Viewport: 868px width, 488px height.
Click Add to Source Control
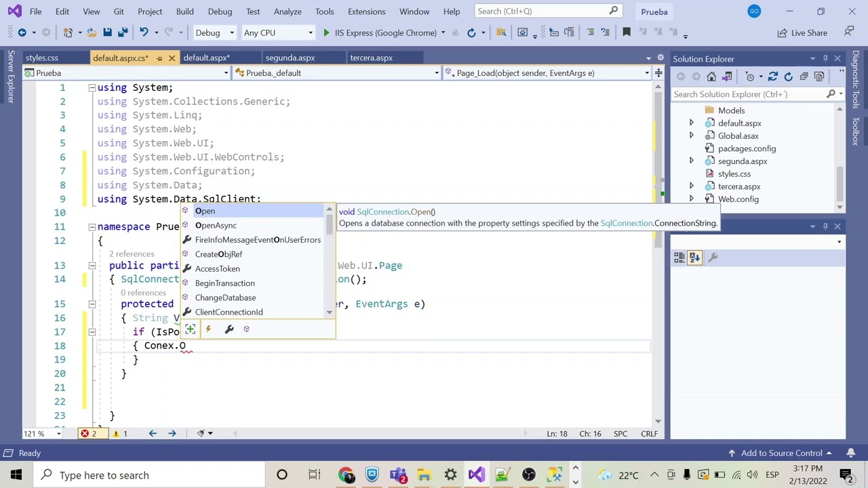coord(781,453)
